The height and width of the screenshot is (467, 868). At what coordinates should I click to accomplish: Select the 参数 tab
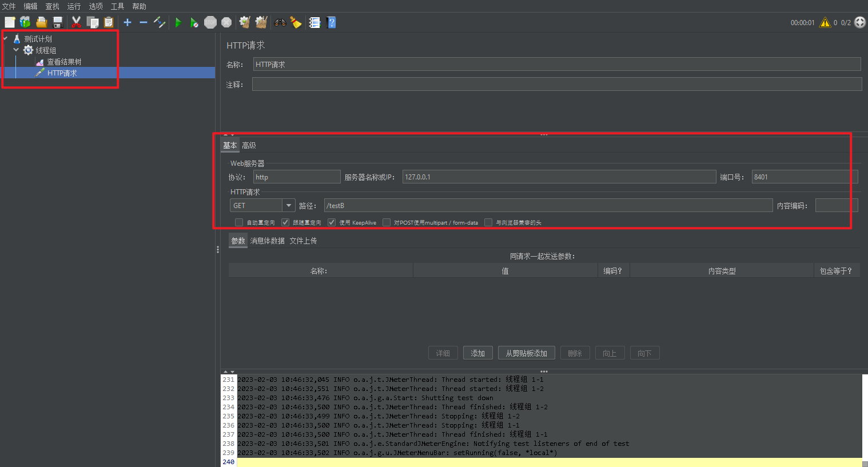tap(238, 241)
